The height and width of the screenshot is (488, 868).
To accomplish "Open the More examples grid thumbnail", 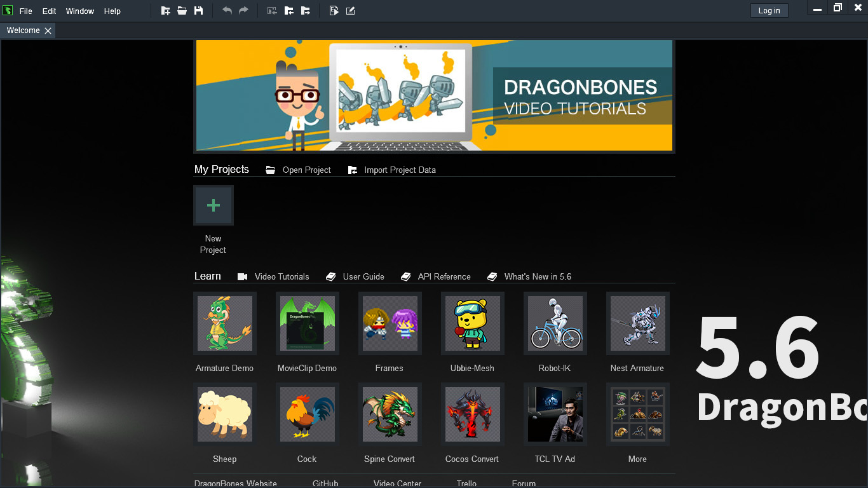I will click(638, 414).
